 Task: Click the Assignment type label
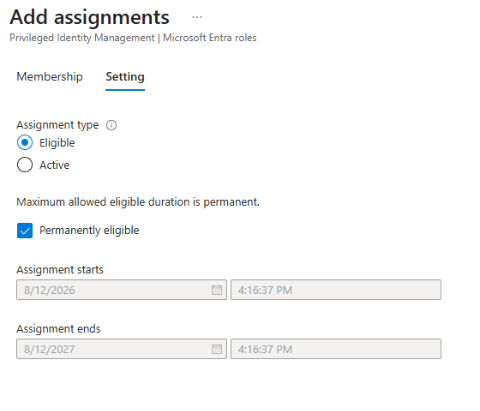coord(57,125)
